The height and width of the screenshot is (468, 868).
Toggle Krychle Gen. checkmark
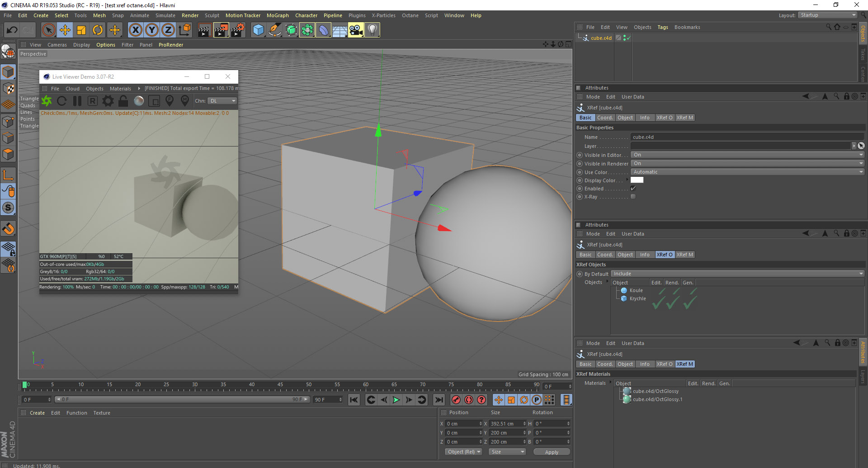coord(689,303)
